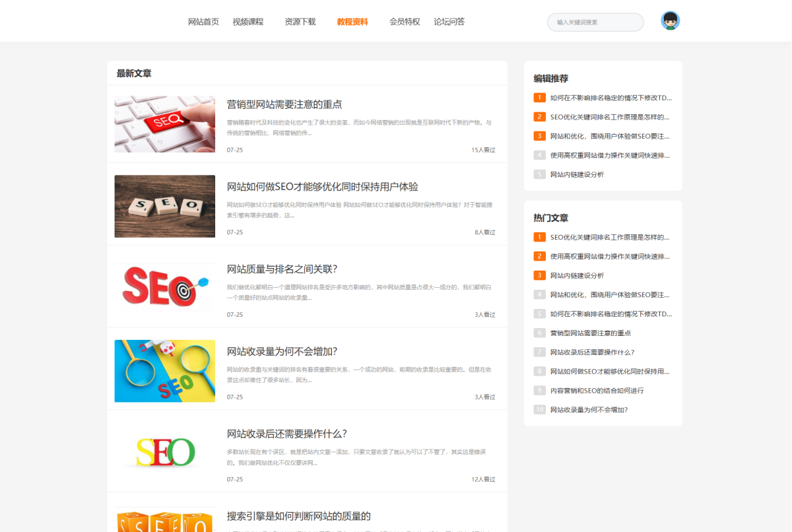The width and height of the screenshot is (792, 532).
Task: Open 视频课程 navigation item
Action: [x=247, y=22]
